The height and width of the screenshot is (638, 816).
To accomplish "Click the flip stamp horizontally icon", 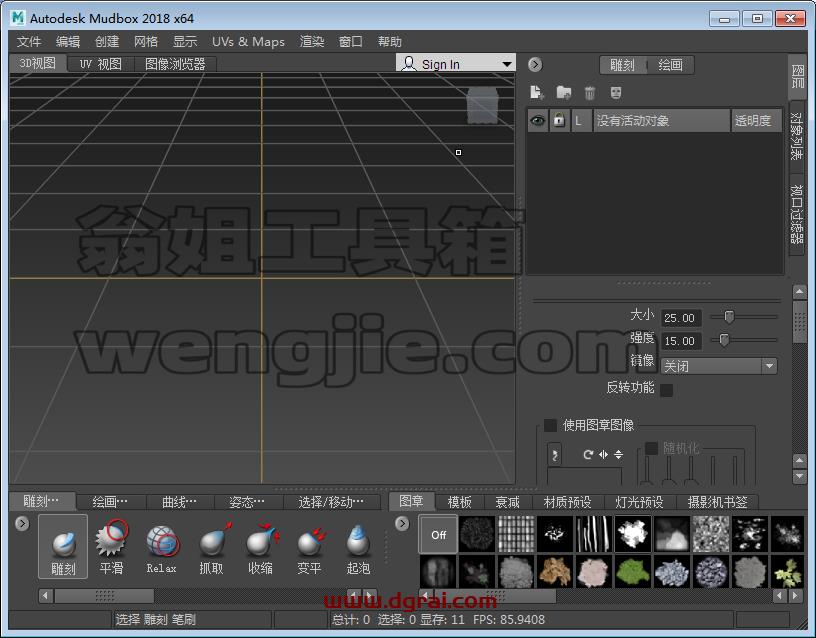I will click(603, 454).
